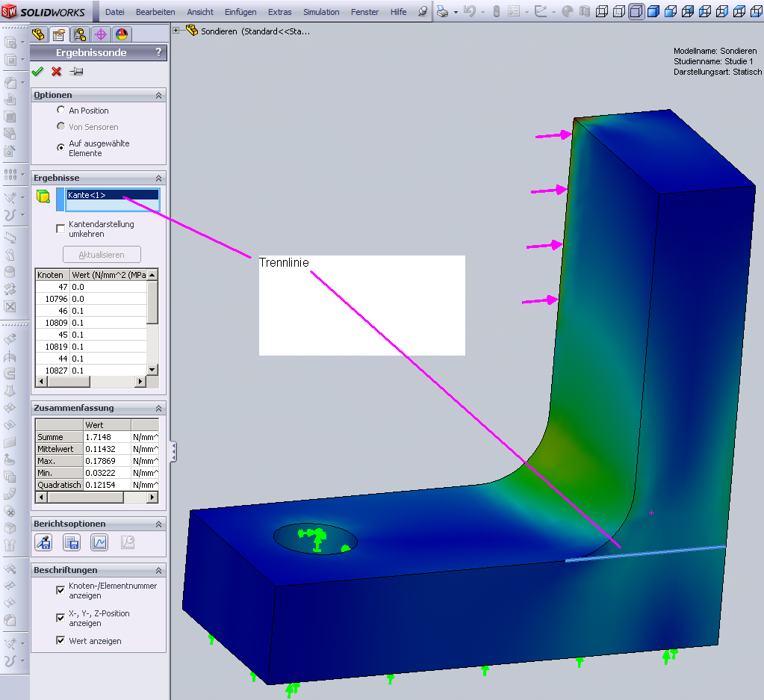Open the Ergebnissonde help question mark
764x700 pixels.
point(158,53)
